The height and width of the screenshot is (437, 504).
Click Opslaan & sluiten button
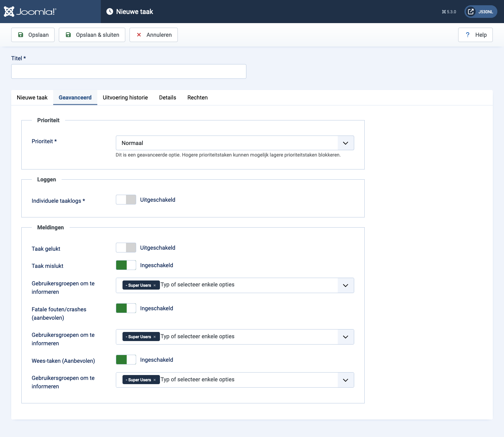click(92, 35)
